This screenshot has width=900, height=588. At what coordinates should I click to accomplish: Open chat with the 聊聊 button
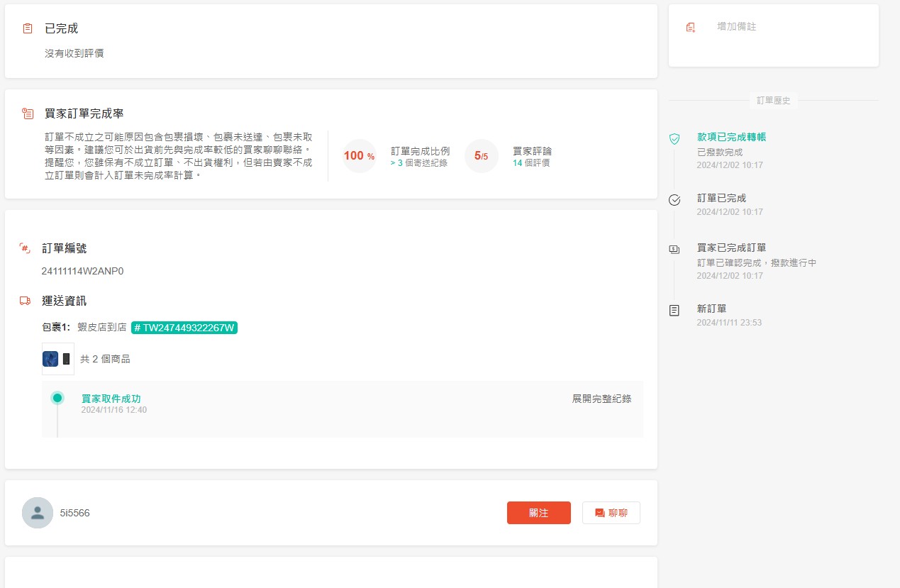611,513
